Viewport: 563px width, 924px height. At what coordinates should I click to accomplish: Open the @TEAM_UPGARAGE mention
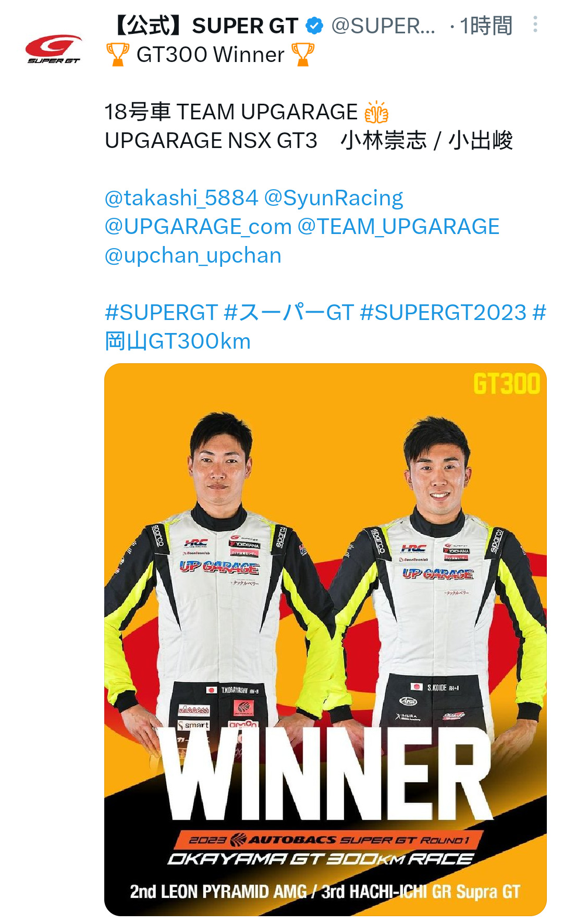point(398,227)
